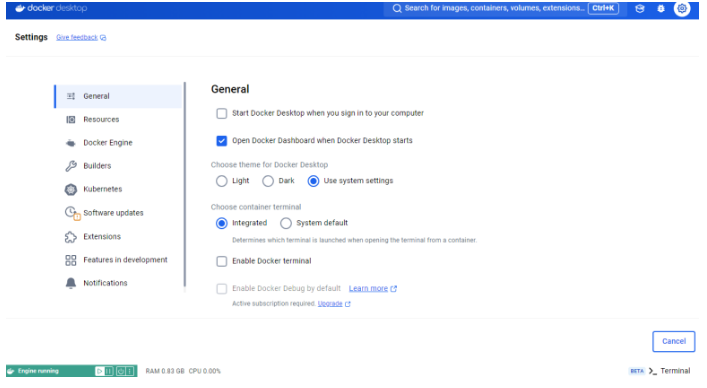This screenshot has height=388, width=707.
Task: Click the Software updates clock icon
Action: point(72,213)
